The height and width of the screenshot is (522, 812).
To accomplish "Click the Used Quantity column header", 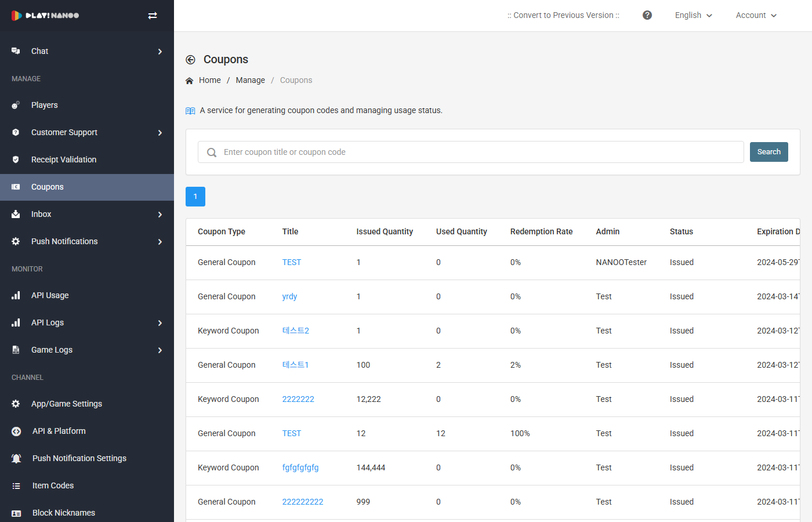I will tap(462, 231).
